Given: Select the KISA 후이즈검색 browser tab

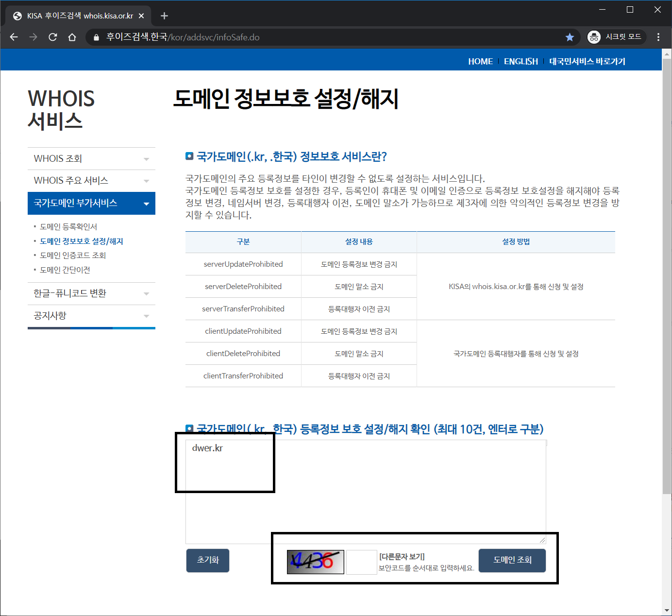Looking at the screenshot, I should tap(73, 15).
